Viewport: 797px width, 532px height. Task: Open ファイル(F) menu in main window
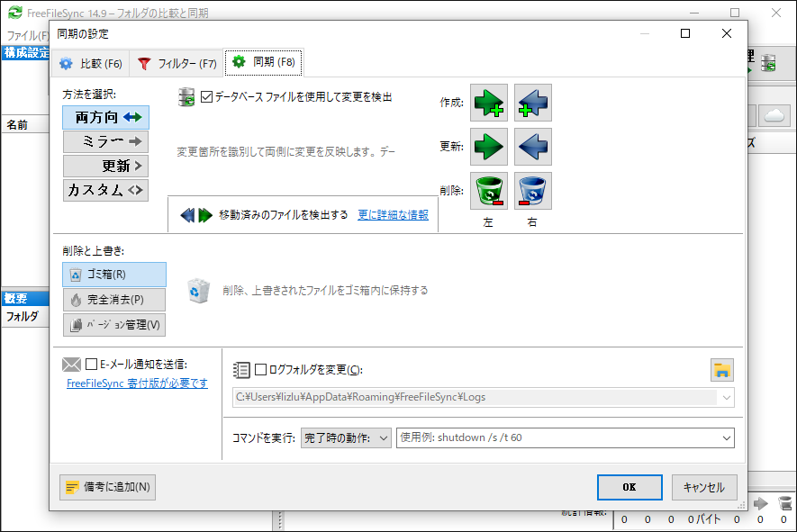(27, 35)
